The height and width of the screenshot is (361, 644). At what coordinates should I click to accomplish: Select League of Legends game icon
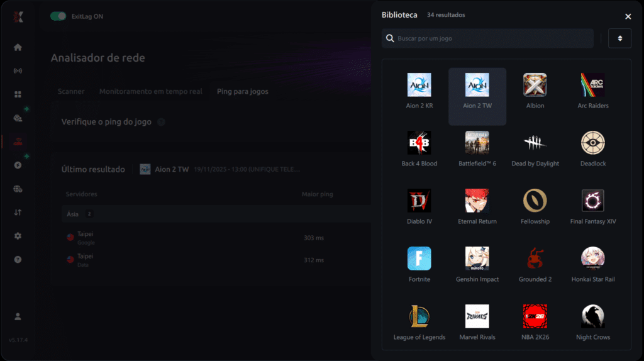coord(419,316)
